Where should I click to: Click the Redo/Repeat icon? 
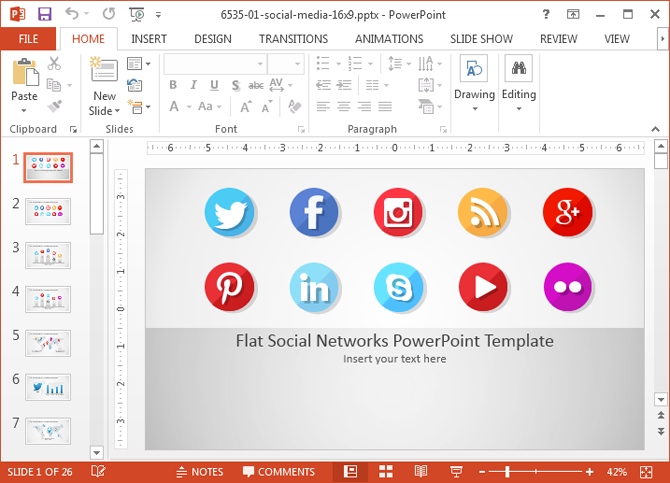[x=109, y=14]
